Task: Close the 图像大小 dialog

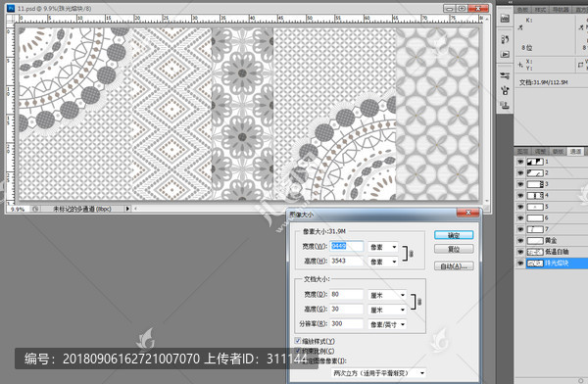Action: (468, 213)
